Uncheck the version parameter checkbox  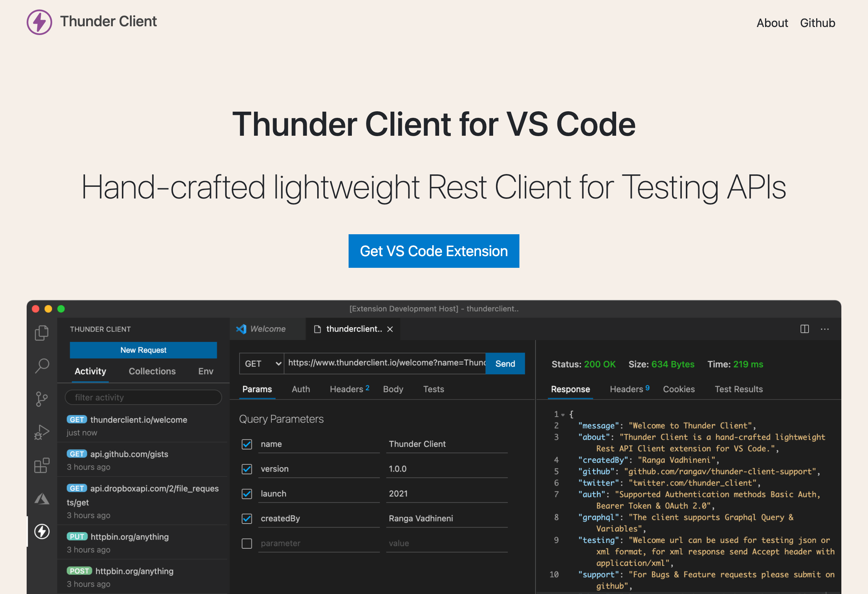coord(247,469)
